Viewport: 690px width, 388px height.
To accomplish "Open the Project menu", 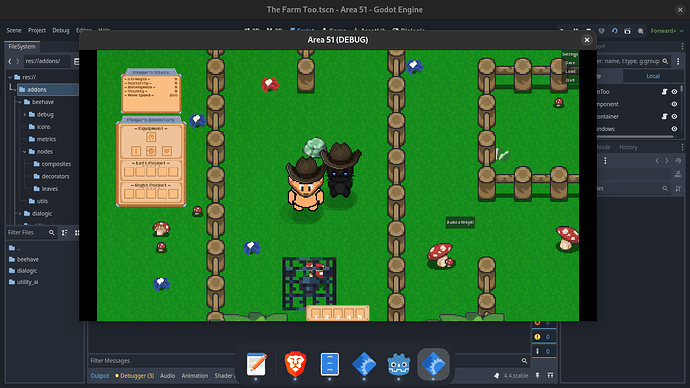I will pyautogui.click(x=37, y=30).
